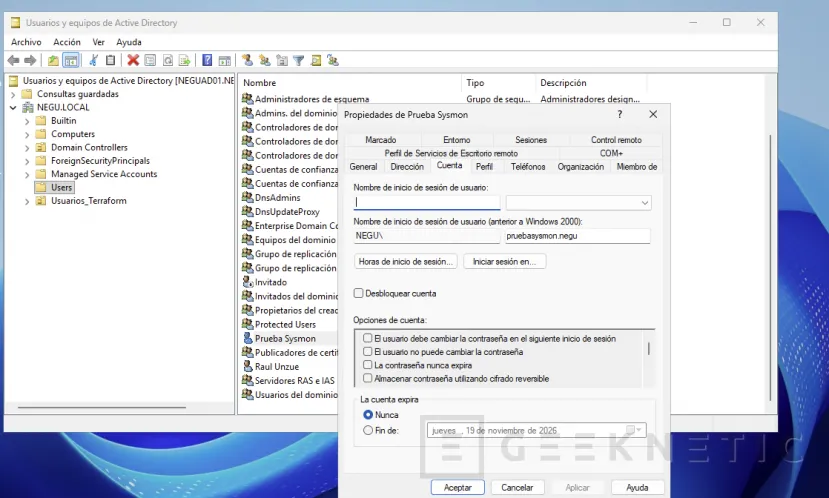The image size is (829, 498).
Task: Expand the Usuarios_Terraform node
Action: pyautogui.click(x=27, y=201)
